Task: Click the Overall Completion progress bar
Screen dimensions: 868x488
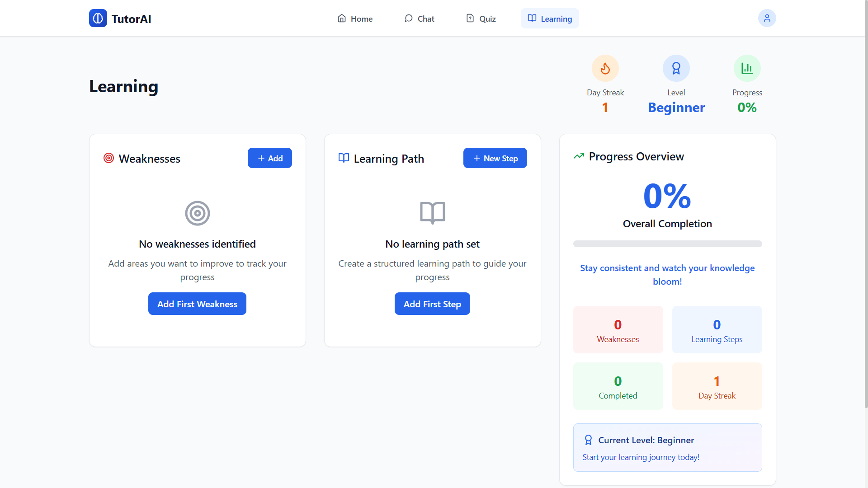Action: point(667,244)
